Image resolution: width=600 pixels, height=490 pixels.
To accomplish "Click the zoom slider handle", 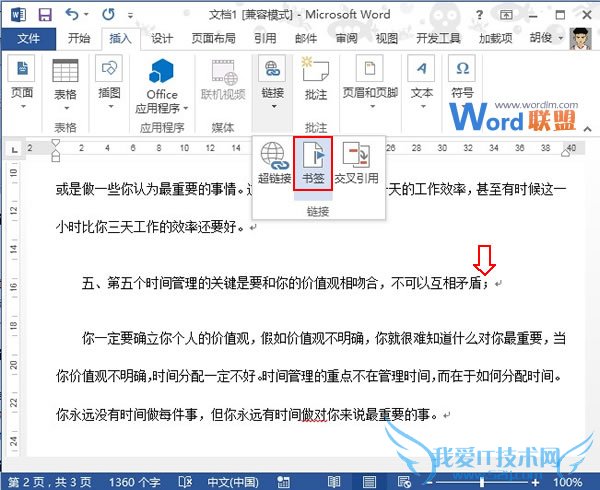I will tap(483, 482).
